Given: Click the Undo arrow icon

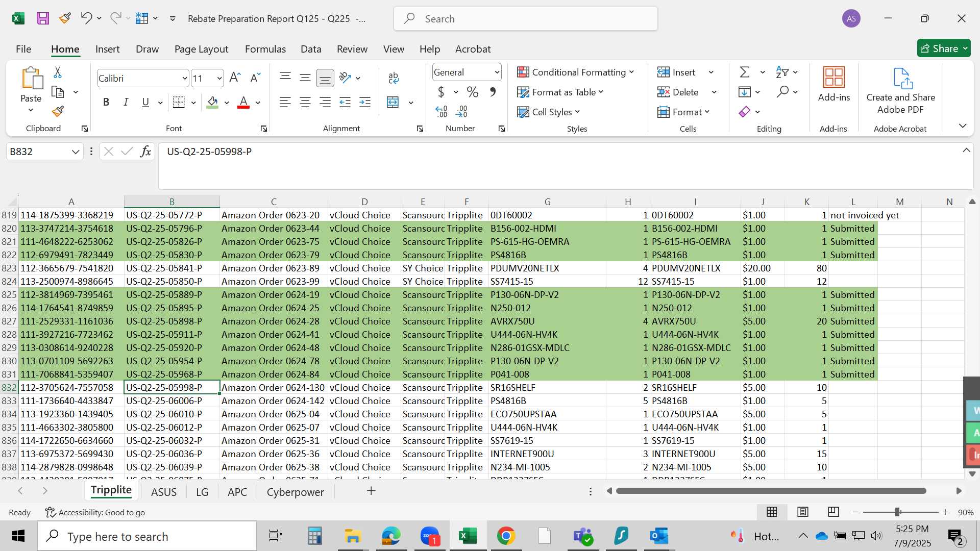Looking at the screenshot, I should click(86, 19).
